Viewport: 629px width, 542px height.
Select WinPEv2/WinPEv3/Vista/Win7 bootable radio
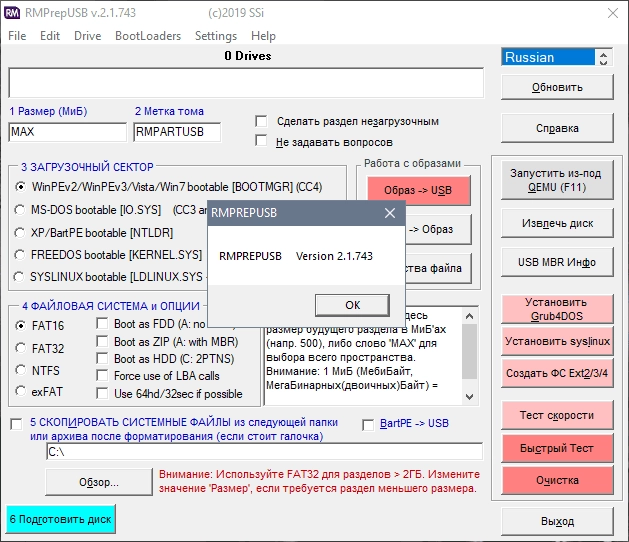[20, 187]
